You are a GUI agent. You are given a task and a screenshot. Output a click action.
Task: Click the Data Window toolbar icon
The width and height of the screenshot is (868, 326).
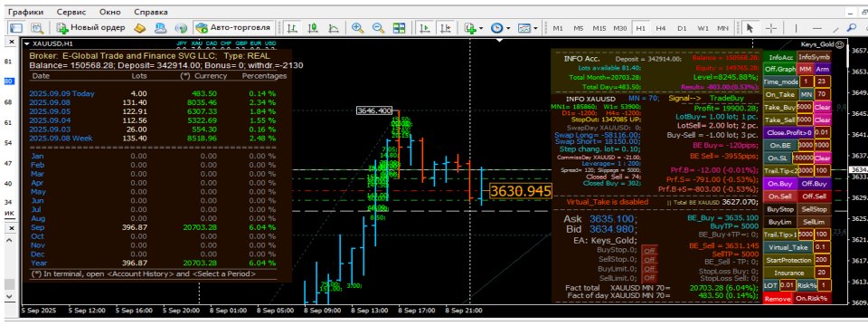pyautogui.click(x=37, y=28)
